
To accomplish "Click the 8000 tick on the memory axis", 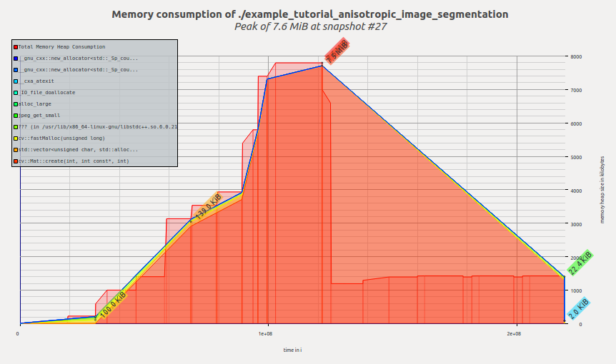I will click(575, 56).
